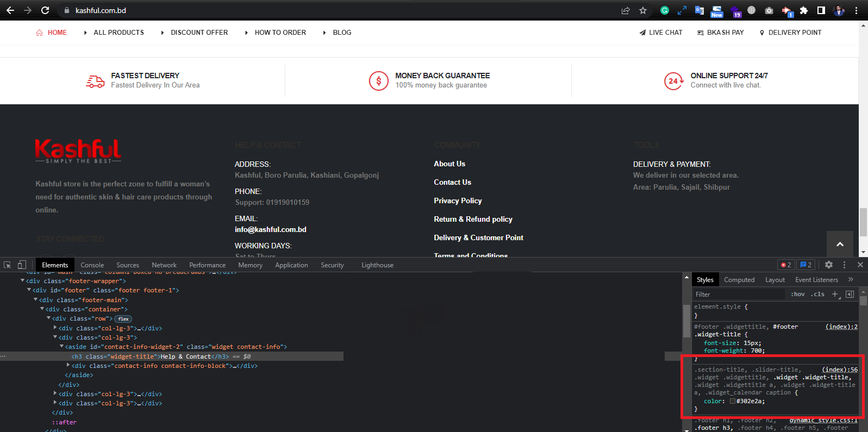The width and height of the screenshot is (868, 432).
Task: Click the back-to-top arrow button on page
Action: [840, 244]
